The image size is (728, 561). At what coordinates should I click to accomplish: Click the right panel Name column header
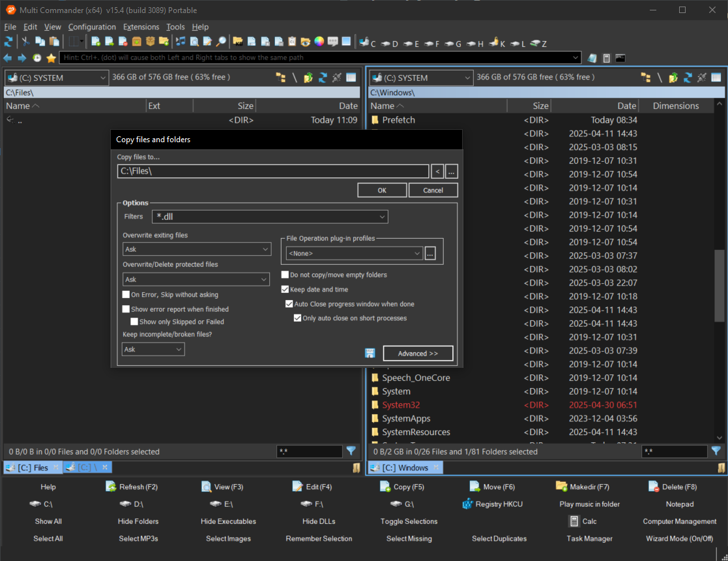(437, 106)
